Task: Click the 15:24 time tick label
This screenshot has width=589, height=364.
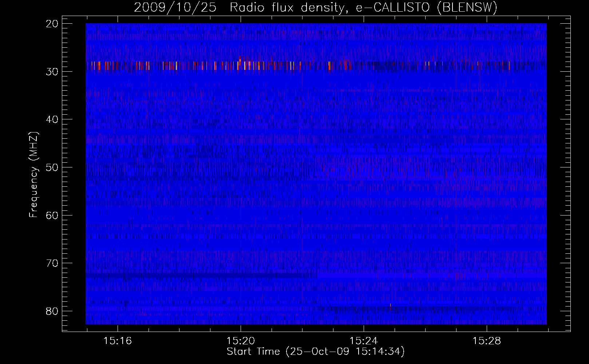Action: pos(364,341)
